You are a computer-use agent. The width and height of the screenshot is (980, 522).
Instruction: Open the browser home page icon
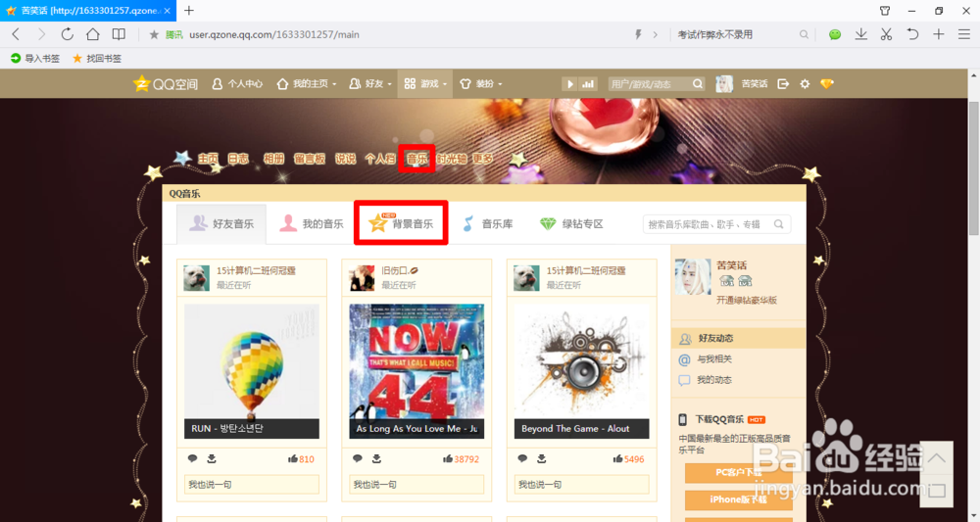(x=92, y=34)
